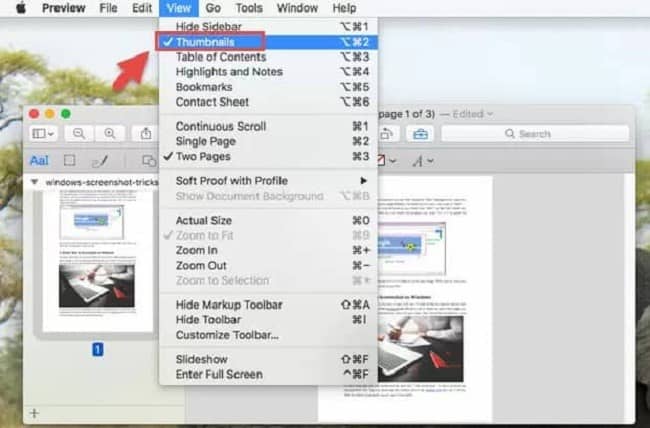
Task: Select the Rectangular Selection tool
Action: point(70,160)
